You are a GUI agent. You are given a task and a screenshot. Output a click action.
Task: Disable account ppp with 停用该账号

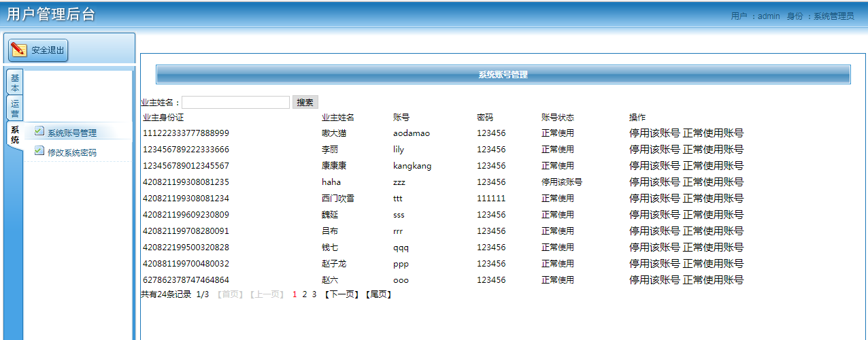pos(654,263)
